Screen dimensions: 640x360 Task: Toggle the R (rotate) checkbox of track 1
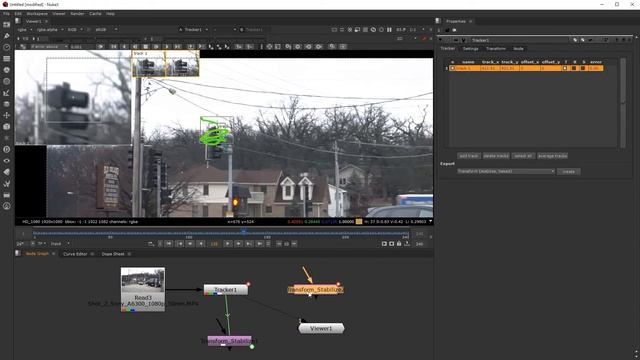[574, 68]
